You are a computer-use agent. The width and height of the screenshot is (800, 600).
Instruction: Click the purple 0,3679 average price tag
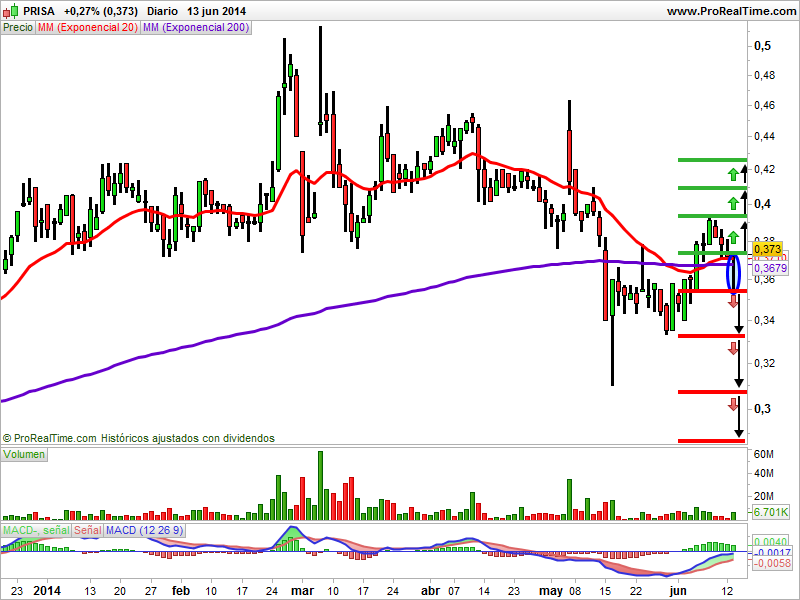pyautogui.click(x=770, y=268)
